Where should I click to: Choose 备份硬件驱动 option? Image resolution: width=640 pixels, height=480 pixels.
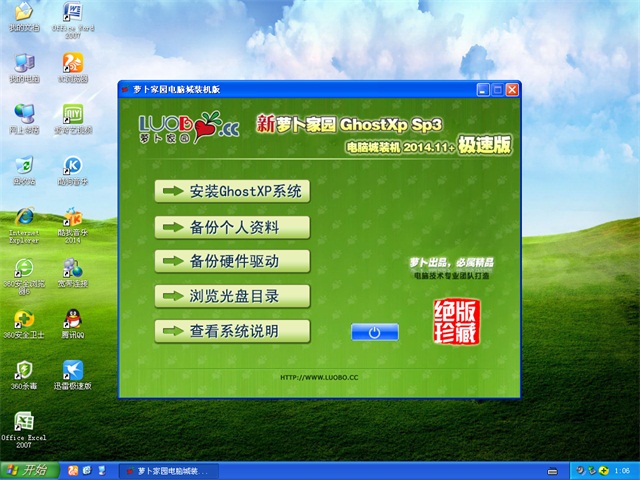point(232,261)
